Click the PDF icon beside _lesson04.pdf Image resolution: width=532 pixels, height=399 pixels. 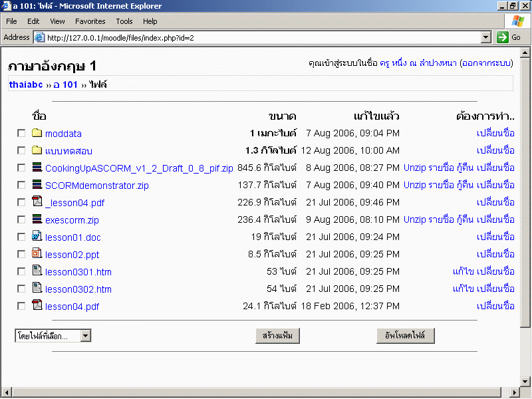coord(37,202)
